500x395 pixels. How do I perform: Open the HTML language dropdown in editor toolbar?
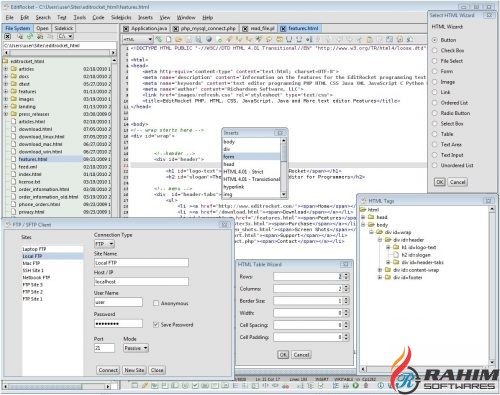tap(138, 39)
